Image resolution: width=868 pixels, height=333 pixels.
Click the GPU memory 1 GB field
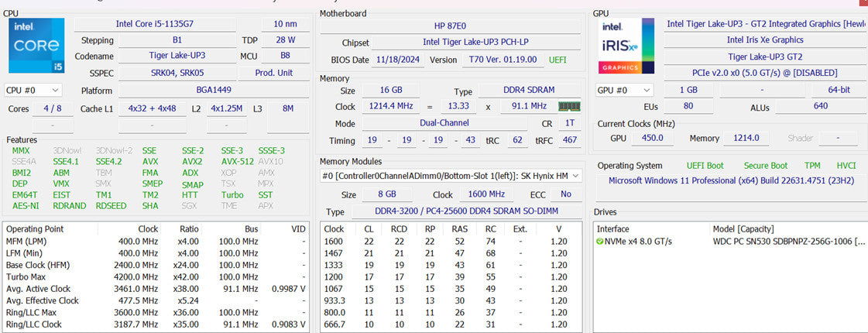[x=688, y=90]
